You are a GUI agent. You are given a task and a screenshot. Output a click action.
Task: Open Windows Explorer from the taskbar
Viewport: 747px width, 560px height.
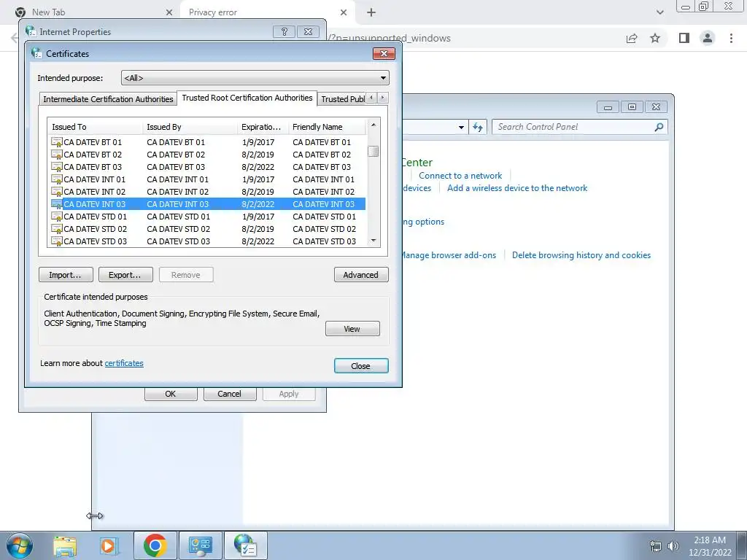coord(65,545)
